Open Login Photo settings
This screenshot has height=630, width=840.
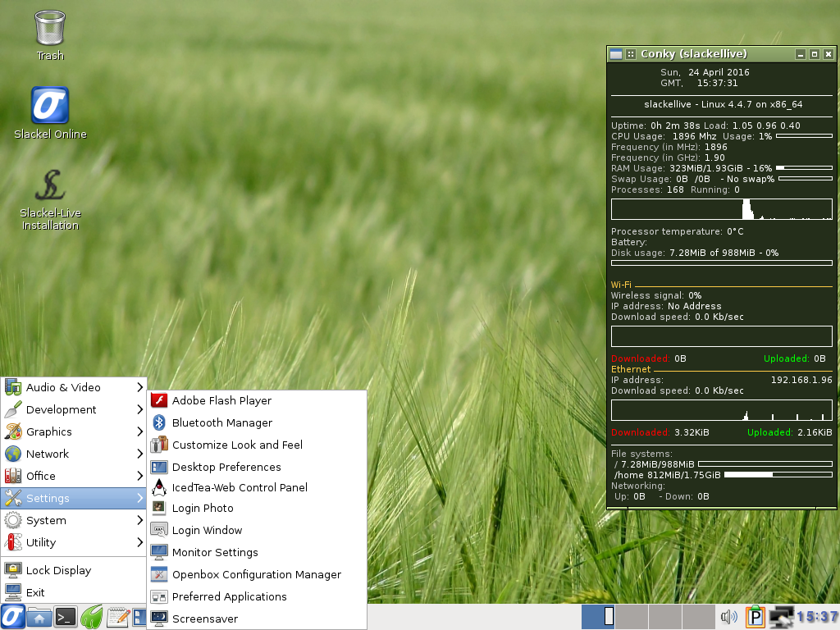[257, 508]
